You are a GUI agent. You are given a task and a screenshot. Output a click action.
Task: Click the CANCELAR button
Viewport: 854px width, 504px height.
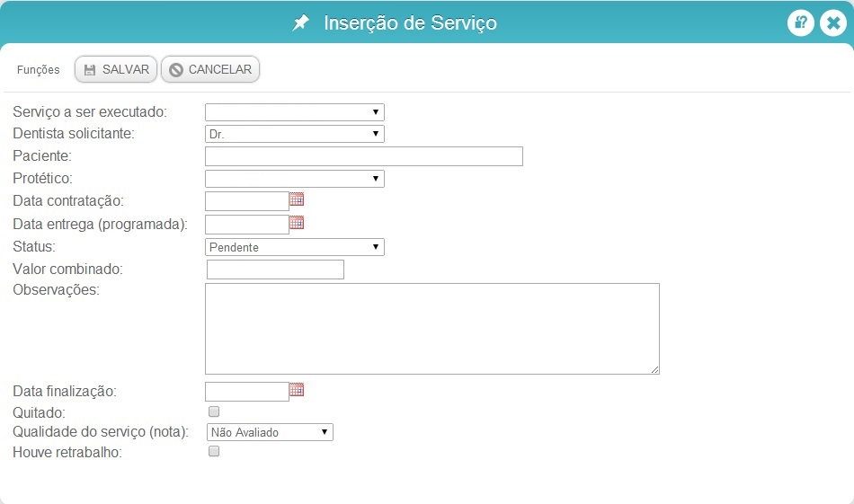(210, 70)
